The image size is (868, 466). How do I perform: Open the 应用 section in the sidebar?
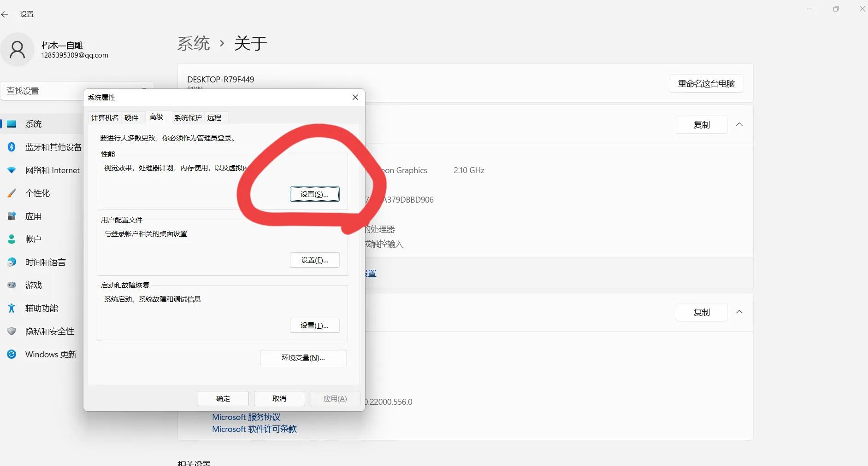point(32,216)
